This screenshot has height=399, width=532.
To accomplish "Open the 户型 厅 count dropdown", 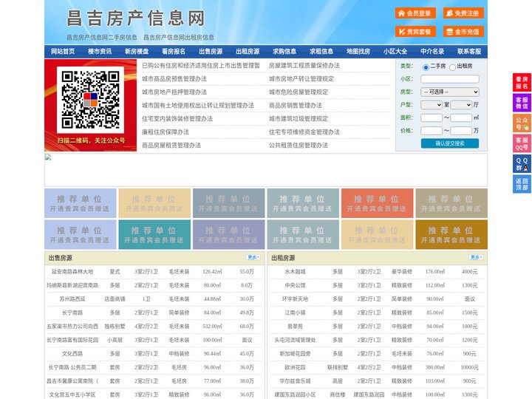I will point(461,105).
